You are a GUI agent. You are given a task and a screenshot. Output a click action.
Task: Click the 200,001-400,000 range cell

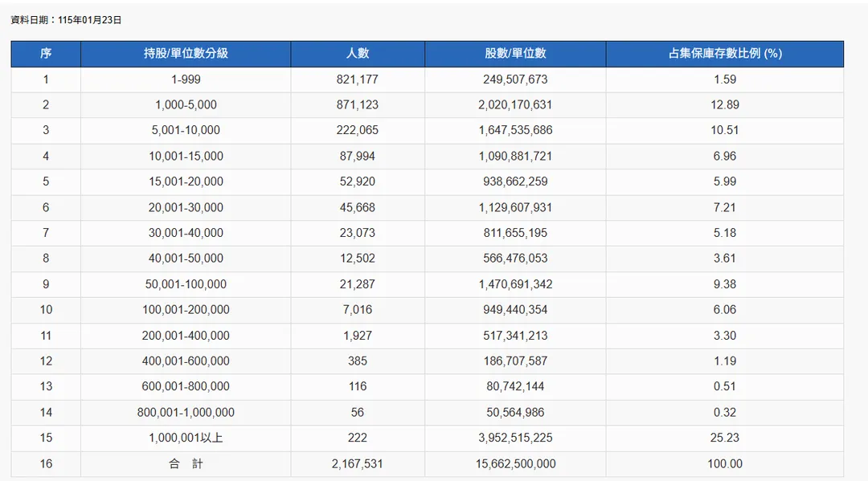click(x=186, y=336)
